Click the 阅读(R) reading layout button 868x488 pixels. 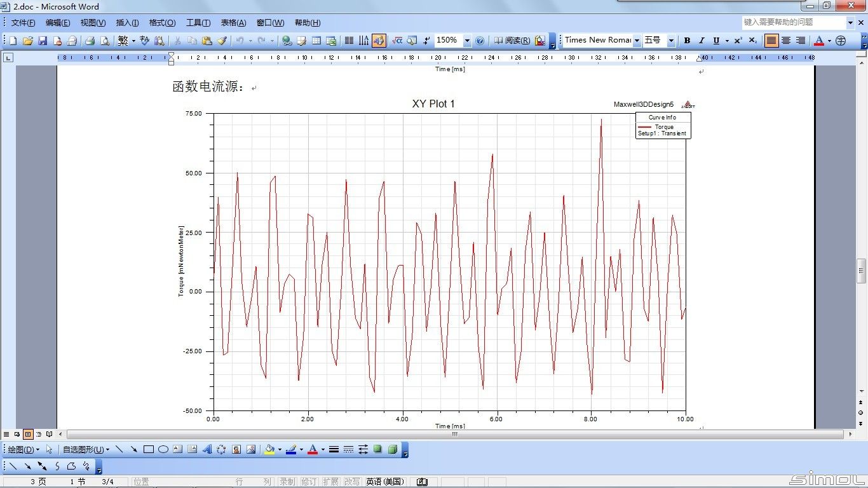tap(512, 41)
